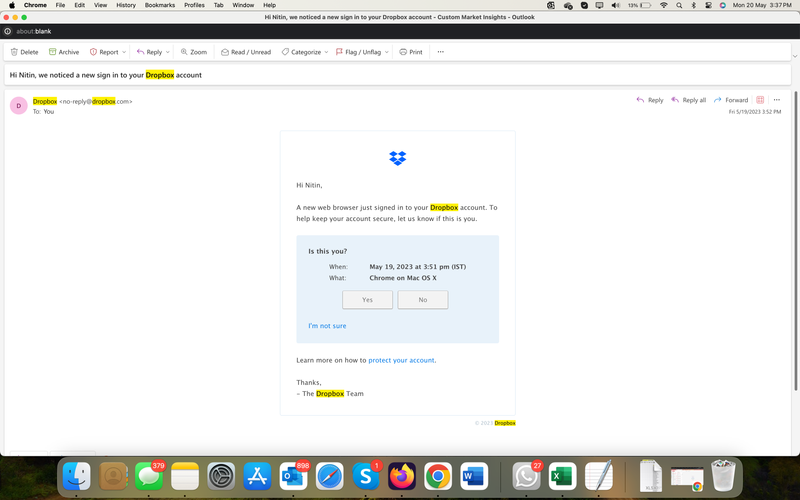
Task: Click the site info icon beside about:blank
Action: (x=8, y=31)
